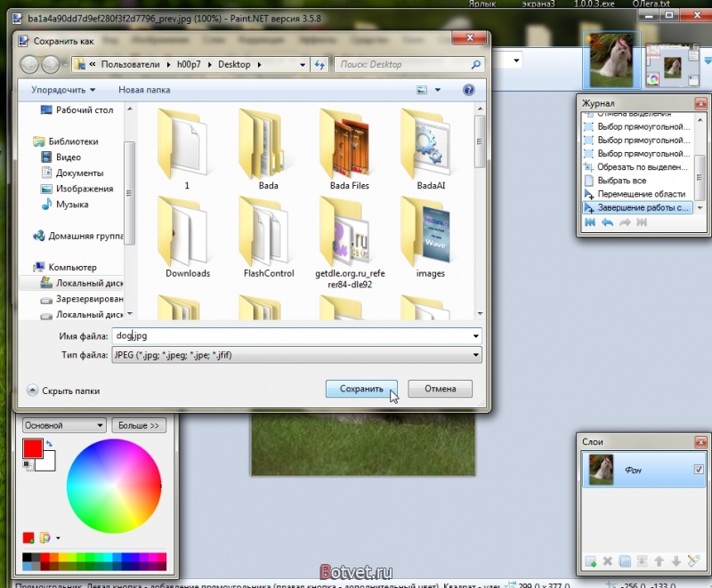Select the images folder
The height and width of the screenshot is (588, 712).
(431, 238)
